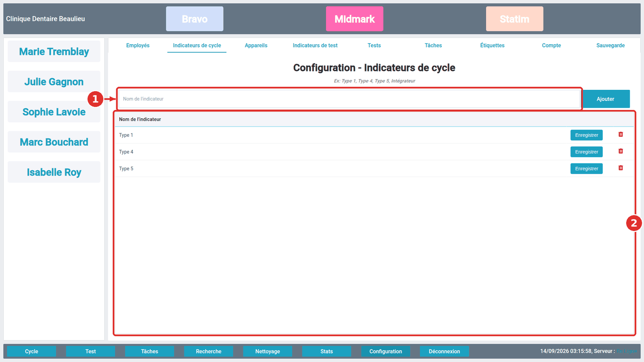Screen dimensions: 644x362
Task: Select the Bravo device button
Action: [195, 19]
